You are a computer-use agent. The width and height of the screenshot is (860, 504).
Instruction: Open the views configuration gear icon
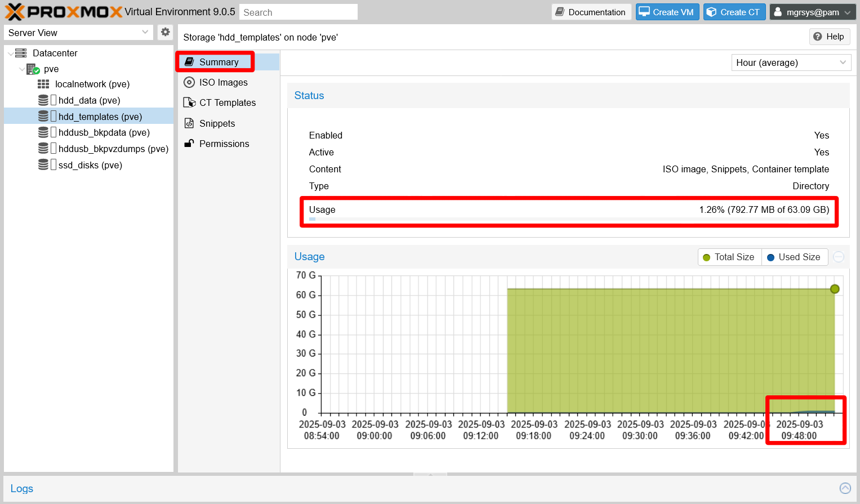point(165,32)
